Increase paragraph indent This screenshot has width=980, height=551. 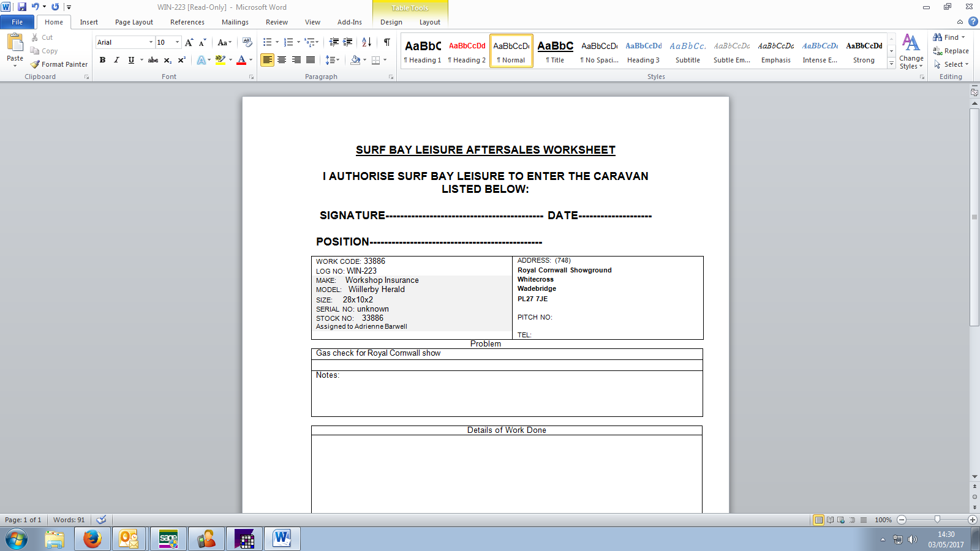[x=347, y=42]
